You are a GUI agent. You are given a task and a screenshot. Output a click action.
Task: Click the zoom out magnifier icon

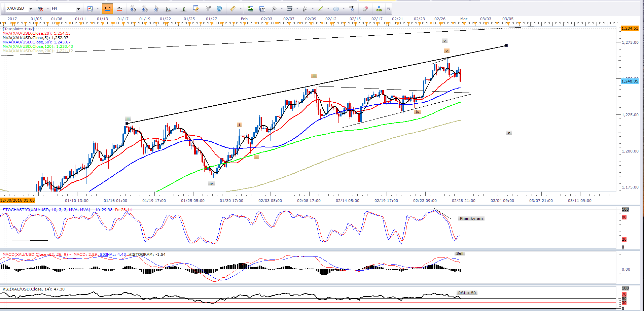coord(145,8)
